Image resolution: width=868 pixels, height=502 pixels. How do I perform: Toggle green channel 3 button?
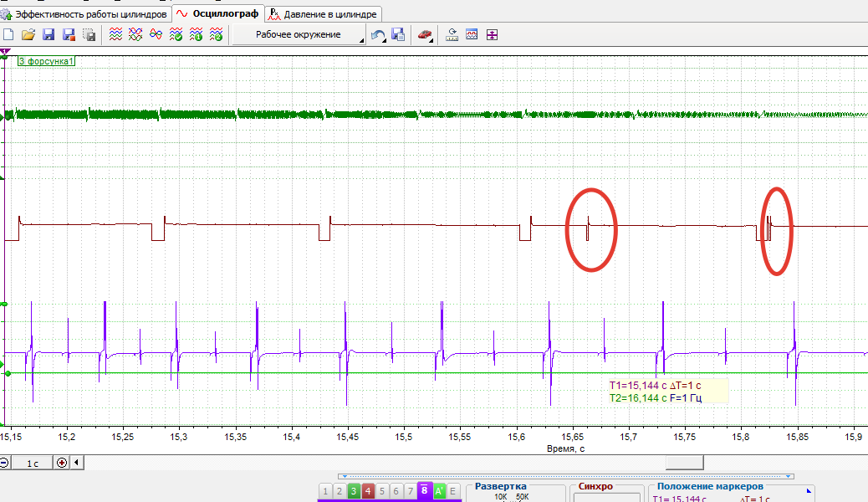tap(354, 491)
